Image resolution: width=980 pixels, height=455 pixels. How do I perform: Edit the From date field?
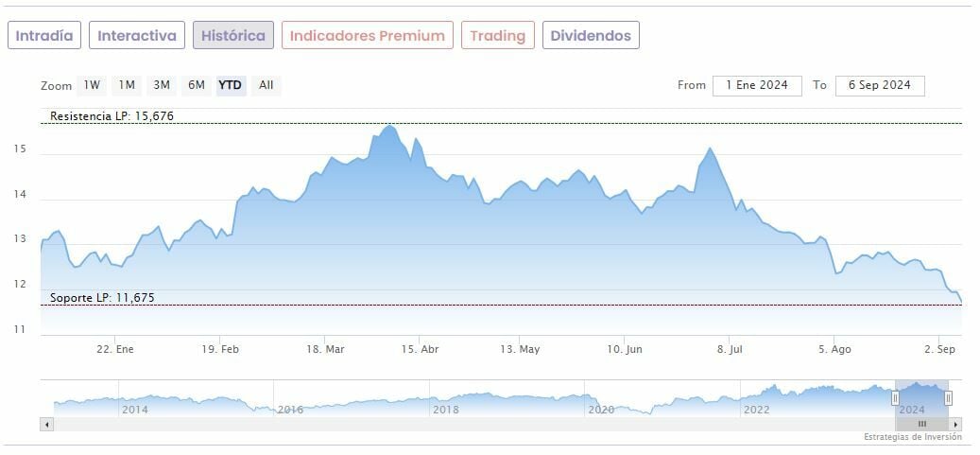(757, 85)
